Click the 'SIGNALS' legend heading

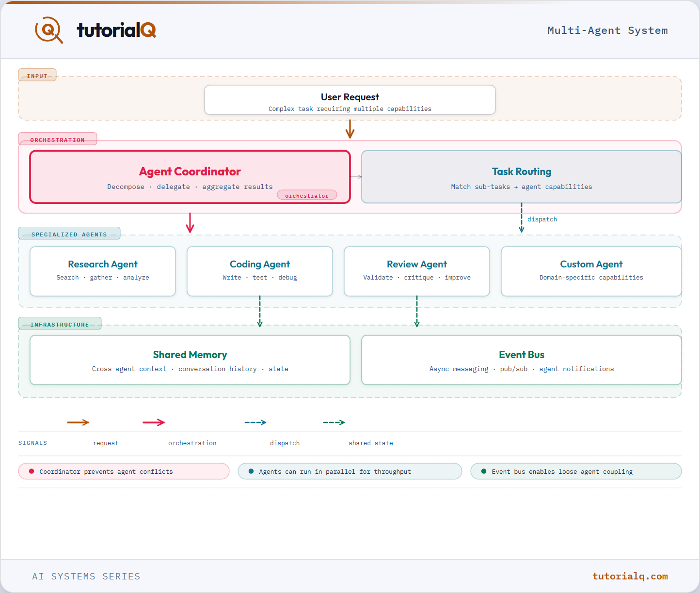tap(33, 443)
